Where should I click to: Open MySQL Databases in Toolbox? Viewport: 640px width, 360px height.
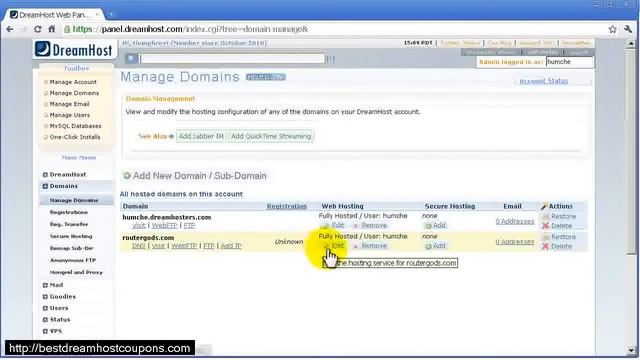[75, 126]
